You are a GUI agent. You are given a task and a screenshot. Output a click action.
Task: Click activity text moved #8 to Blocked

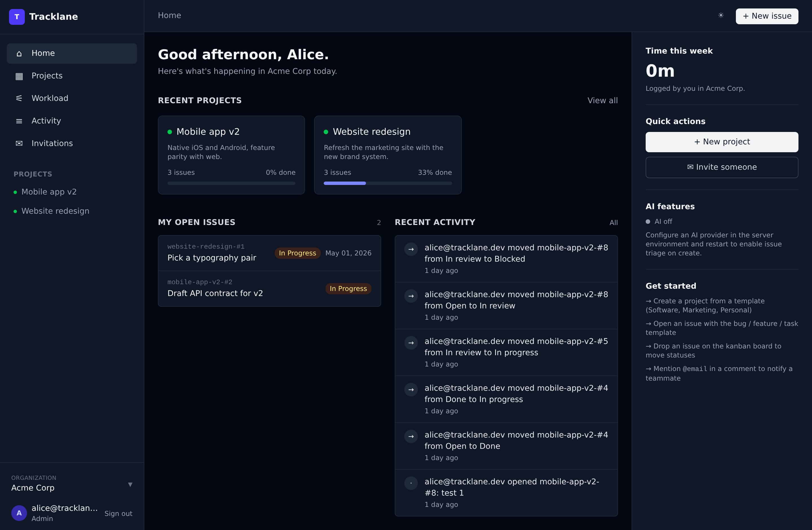pos(516,253)
